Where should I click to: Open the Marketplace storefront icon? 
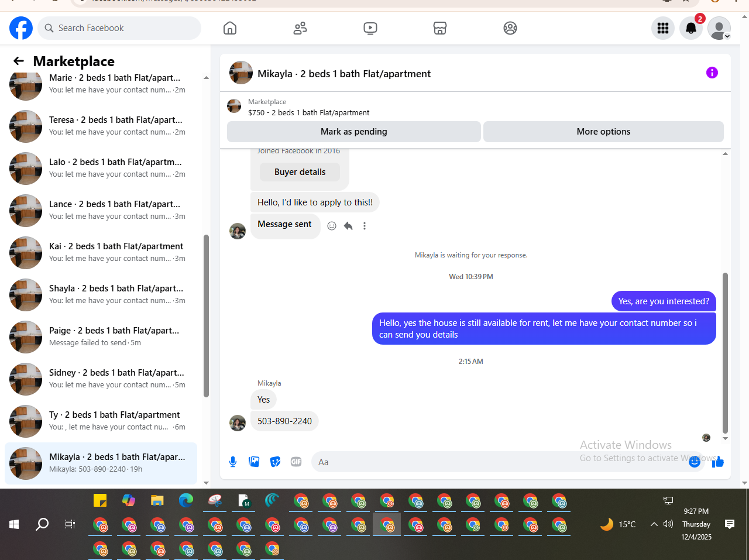point(440,28)
